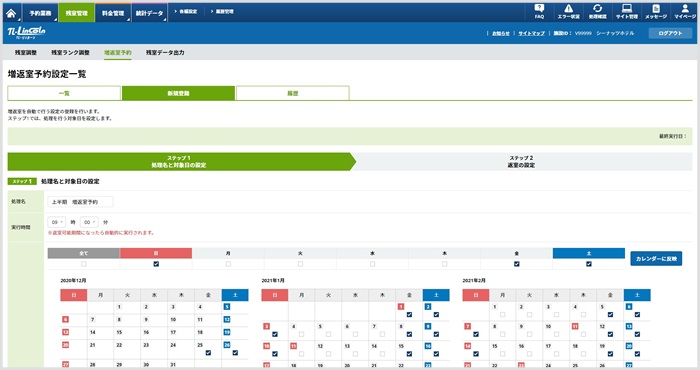Click the Lincoln logo
This screenshot has height=370, width=700.
click(26, 33)
